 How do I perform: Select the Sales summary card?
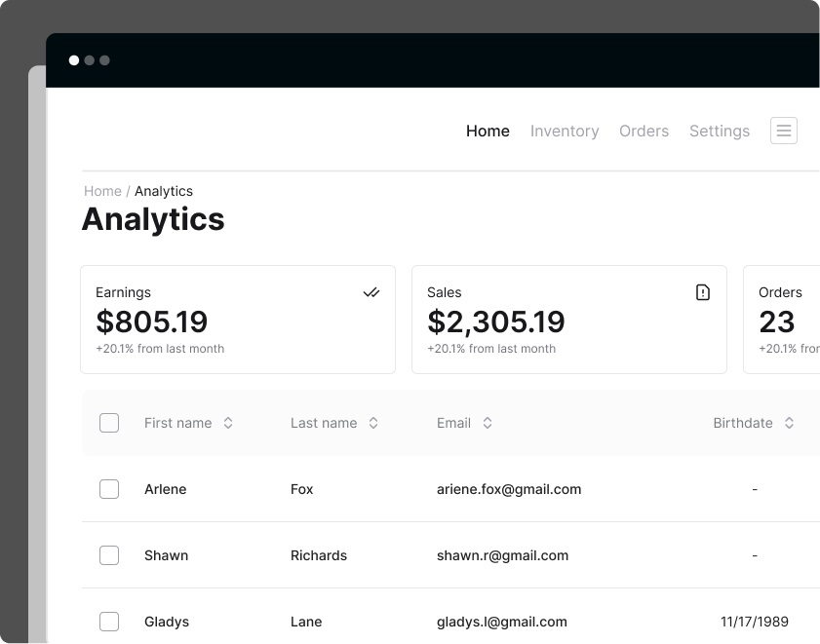pyautogui.click(x=569, y=319)
